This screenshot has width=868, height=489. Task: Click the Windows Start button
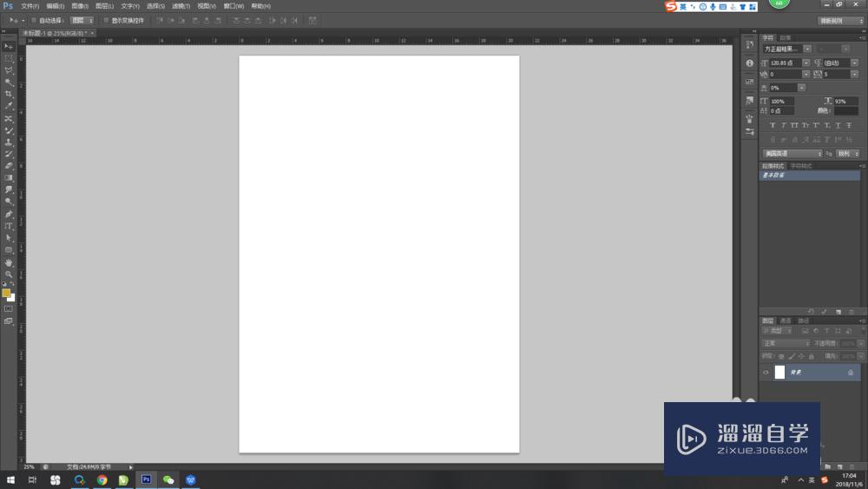[10, 479]
